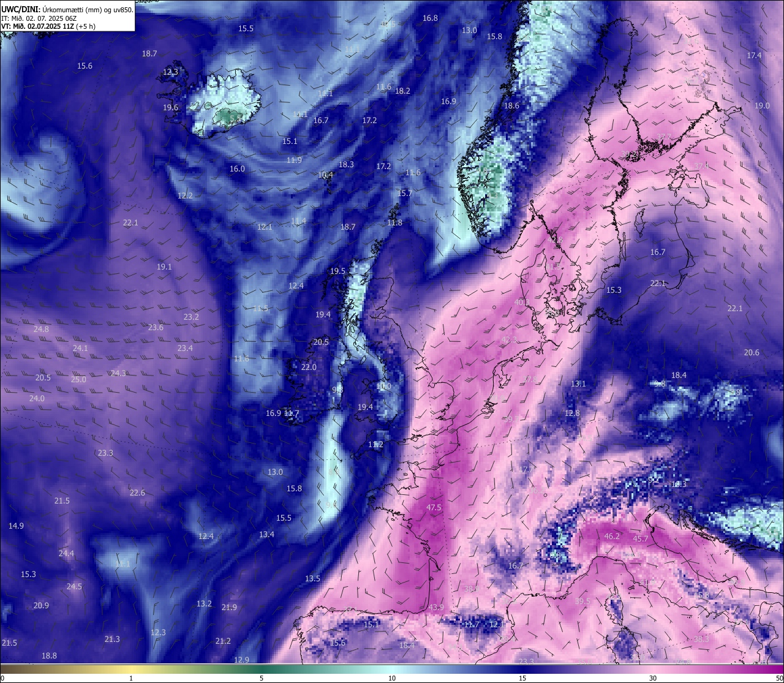
Task: Click the 12.8 value over central Germany
Action: click(572, 413)
